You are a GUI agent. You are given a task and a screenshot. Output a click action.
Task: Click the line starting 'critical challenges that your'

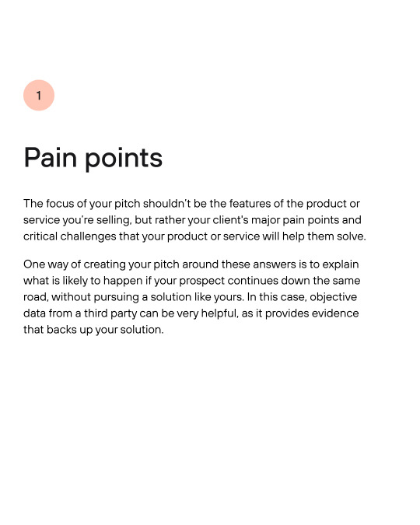point(194,236)
